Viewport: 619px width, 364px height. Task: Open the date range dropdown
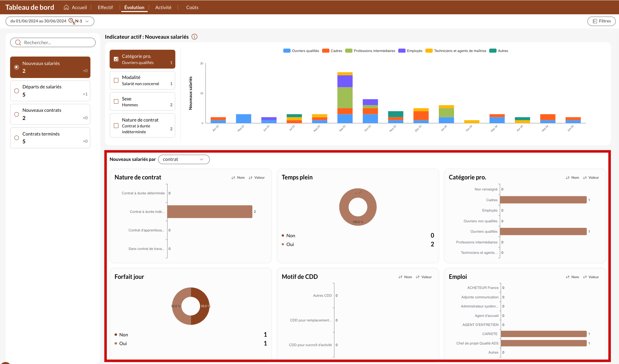pyautogui.click(x=50, y=21)
